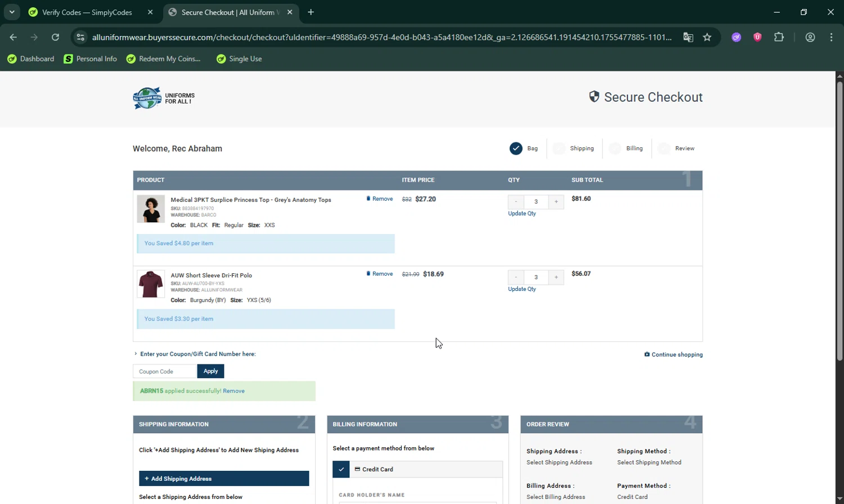Click the Secure Checkout shield icon
Viewport: 844px width, 504px height.
pos(594,97)
